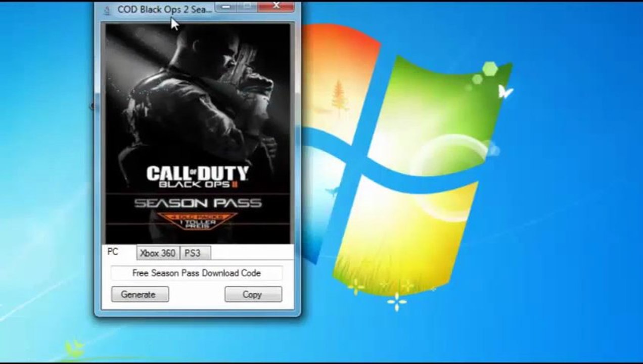
Task: Switch to the PS3 tab
Action: pyautogui.click(x=195, y=253)
